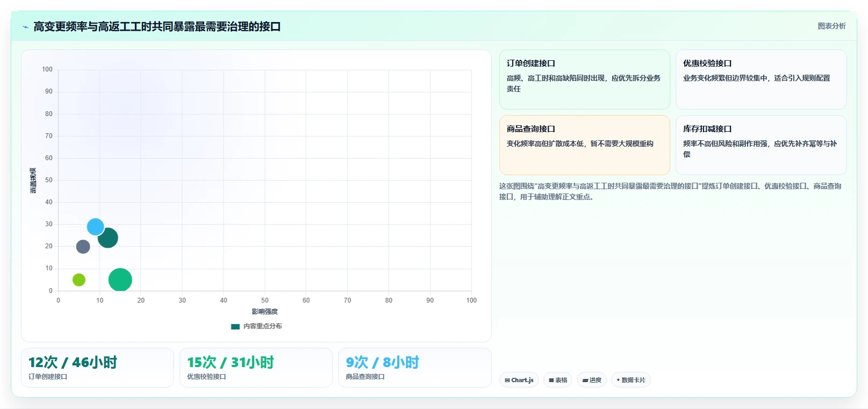Select the lime green bubble on the chart
The image size is (868, 409).
79,279
